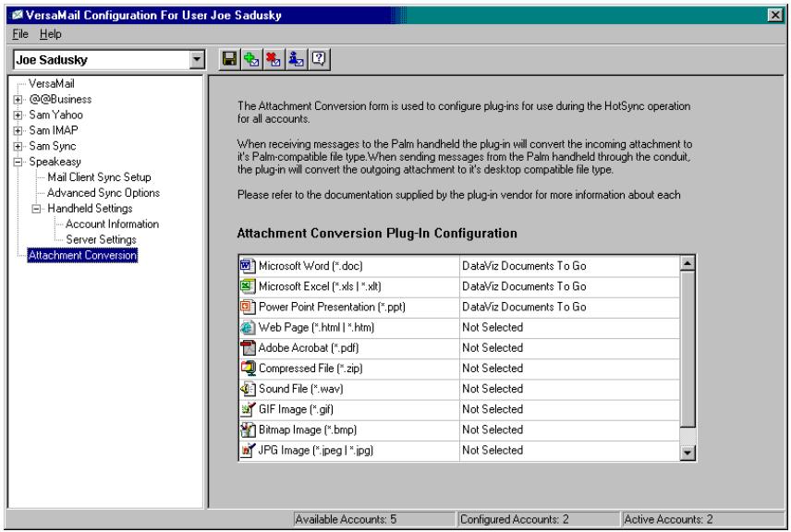791x532 pixels.
Task: Open the Help menu
Action: (x=51, y=34)
